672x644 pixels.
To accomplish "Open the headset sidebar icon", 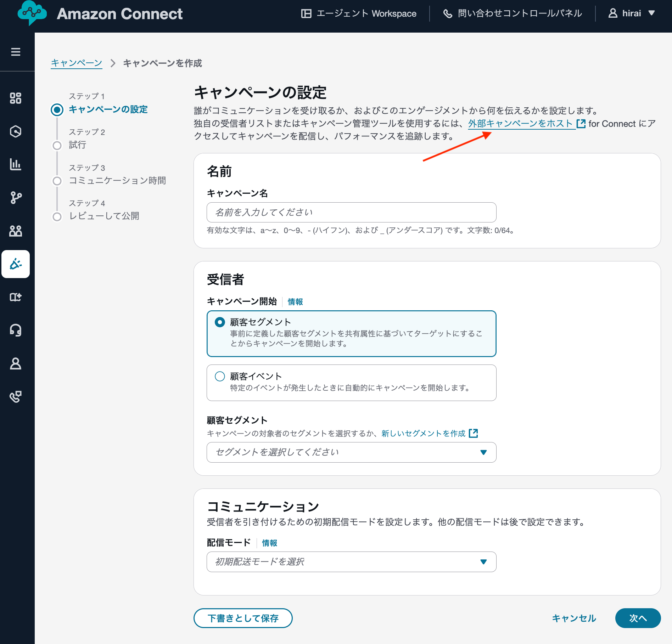I will (x=16, y=330).
